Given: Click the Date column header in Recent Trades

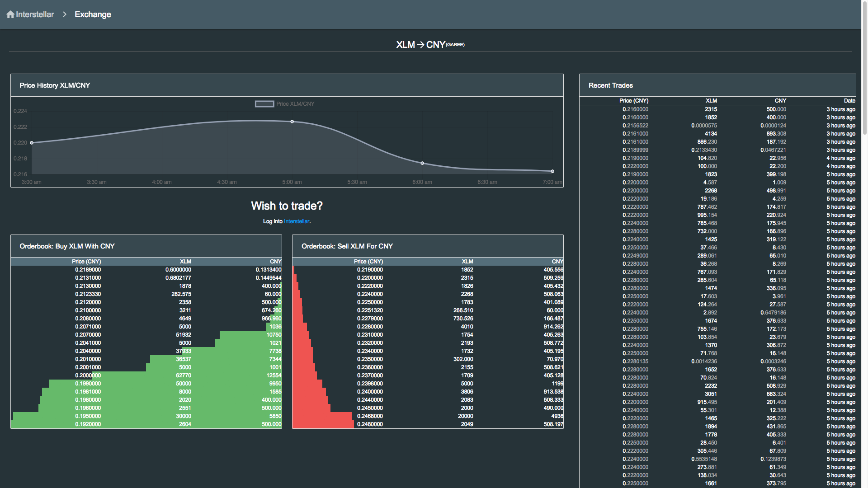Looking at the screenshot, I should (x=849, y=101).
